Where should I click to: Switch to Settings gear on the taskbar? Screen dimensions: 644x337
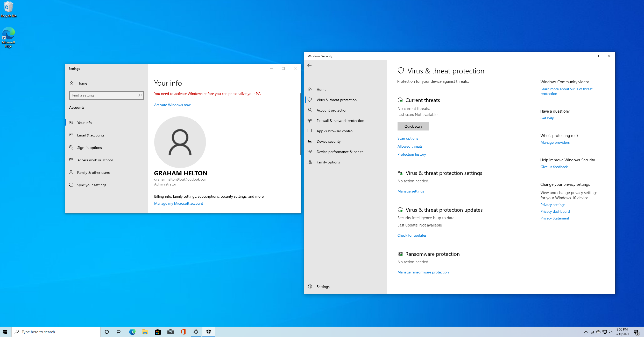coord(196,332)
